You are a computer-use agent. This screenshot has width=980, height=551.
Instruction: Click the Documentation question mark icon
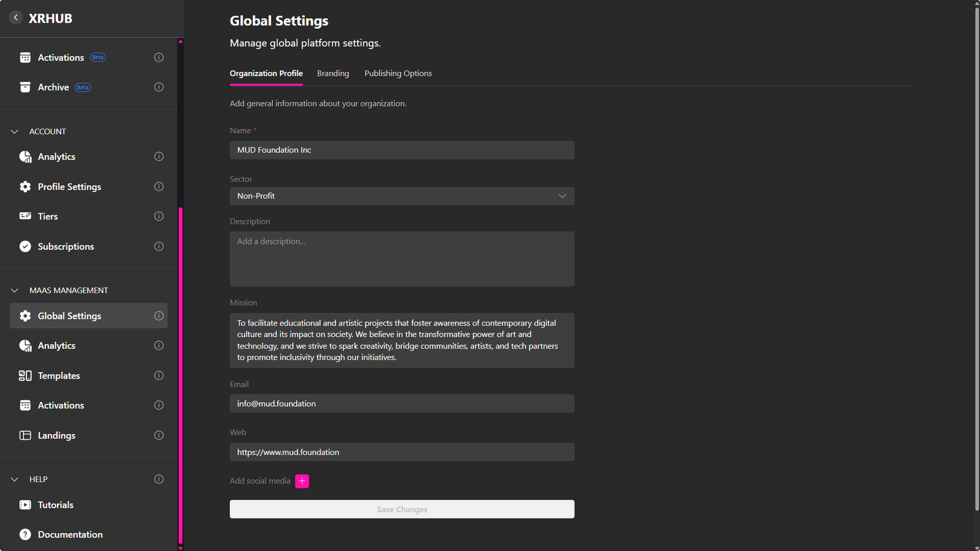[x=25, y=535]
